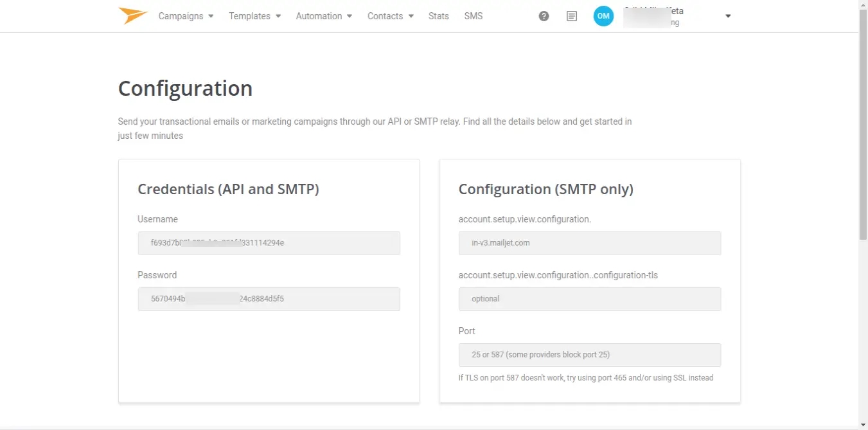Click the Configuration (SMTP only) card title
868x430 pixels.
[x=545, y=189]
